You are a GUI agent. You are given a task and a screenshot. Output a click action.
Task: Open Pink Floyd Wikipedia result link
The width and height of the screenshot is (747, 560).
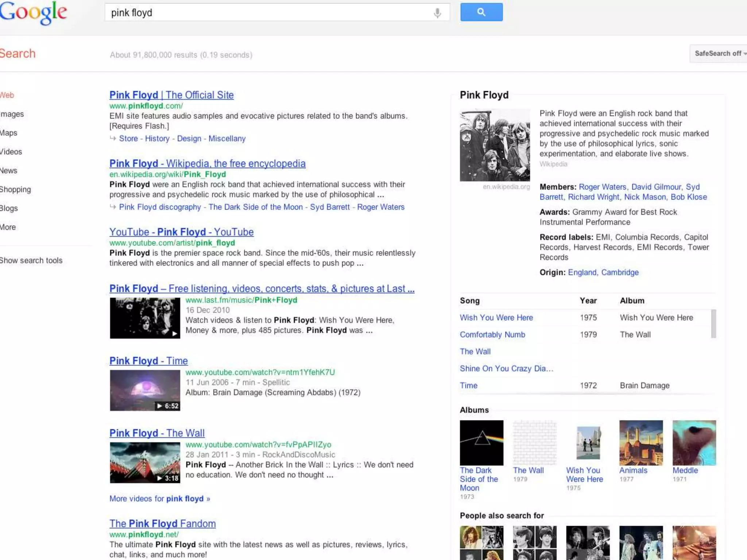click(x=207, y=164)
